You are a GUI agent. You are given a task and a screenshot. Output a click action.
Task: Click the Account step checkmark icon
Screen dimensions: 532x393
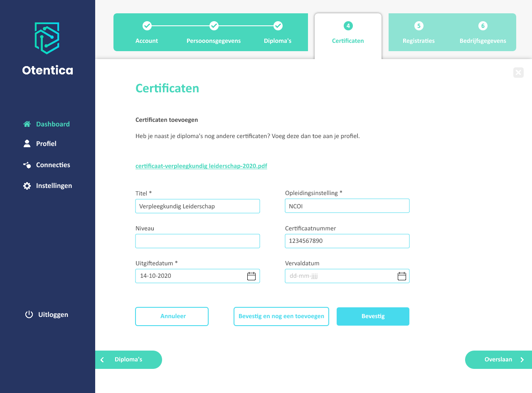coord(147,26)
